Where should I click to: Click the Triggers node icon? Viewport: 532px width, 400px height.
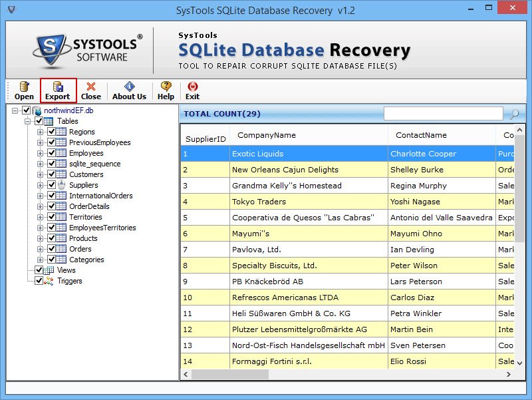click(48, 280)
